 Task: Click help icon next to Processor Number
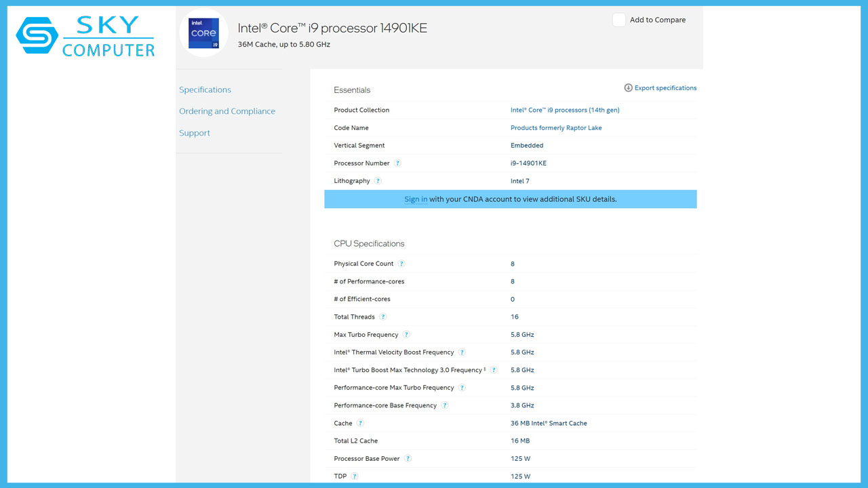click(x=397, y=163)
